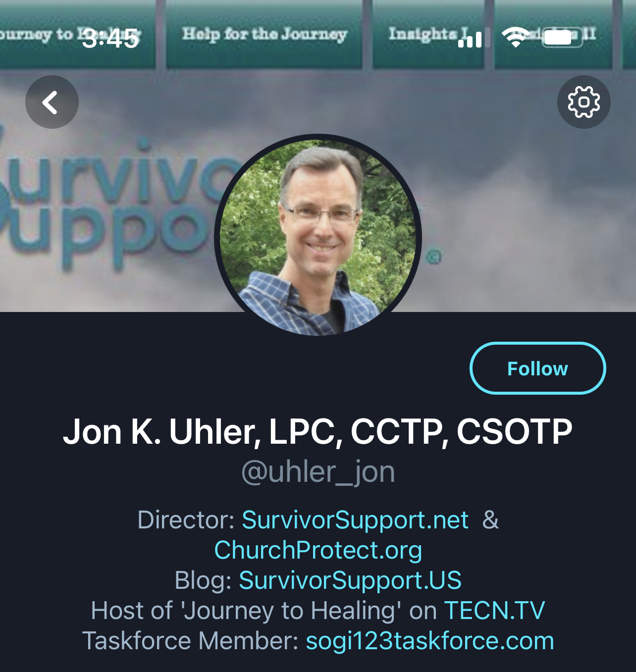Open the settings gear icon
The height and width of the screenshot is (672, 636).
[584, 102]
